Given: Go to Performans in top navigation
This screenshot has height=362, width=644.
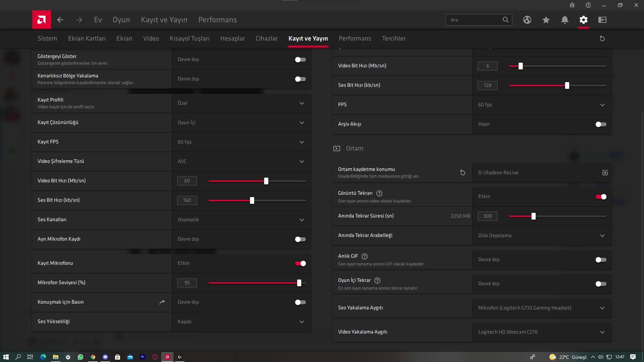Looking at the screenshot, I should pyautogui.click(x=217, y=20).
